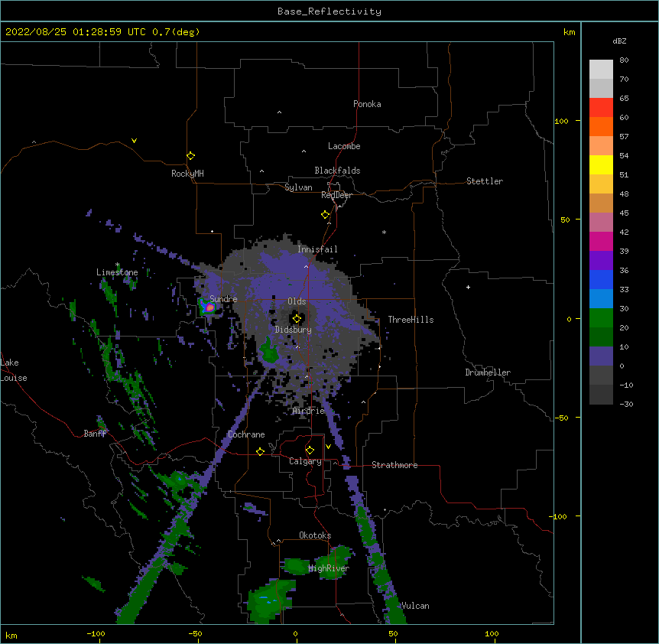Click the Banff label

pos(95,434)
